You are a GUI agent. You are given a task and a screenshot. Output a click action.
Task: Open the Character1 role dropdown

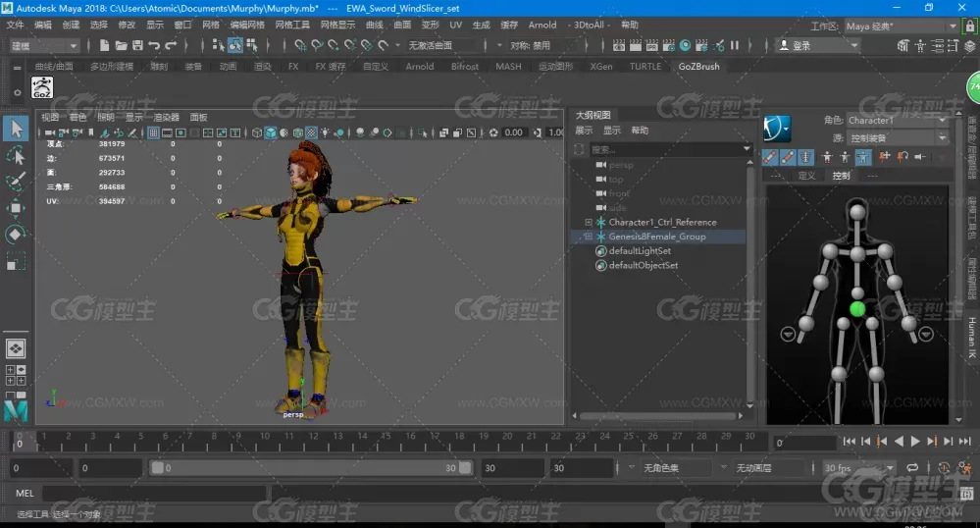click(x=898, y=120)
